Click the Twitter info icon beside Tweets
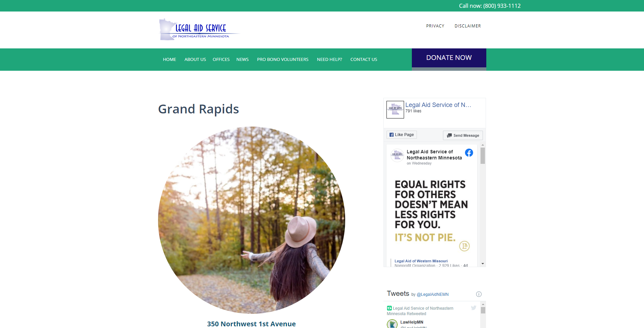 (x=479, y=294)
